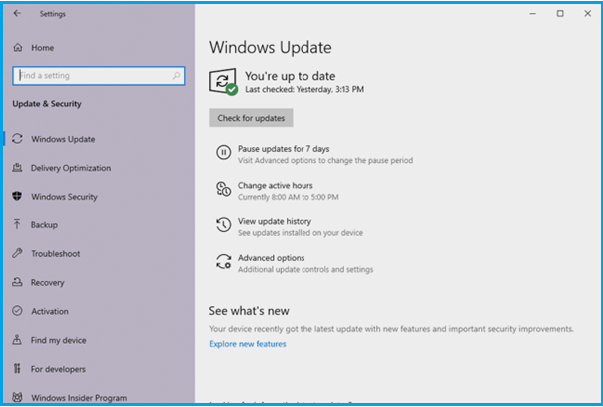Viewport: 603px width, 407px height.
Task: Select Windows Update in sidebar
Action: [63, 139]
